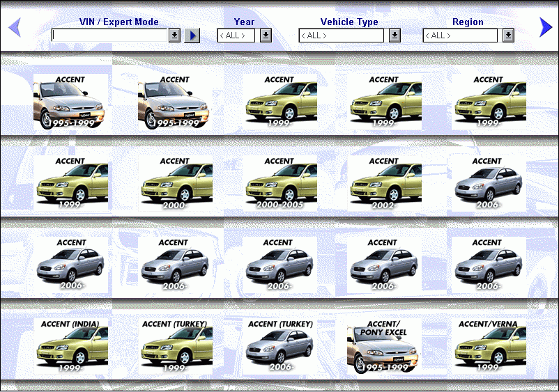Select the Accent 2002 model thumbnail
Viewport: 559px width, 392px height.
coord(384,182)
